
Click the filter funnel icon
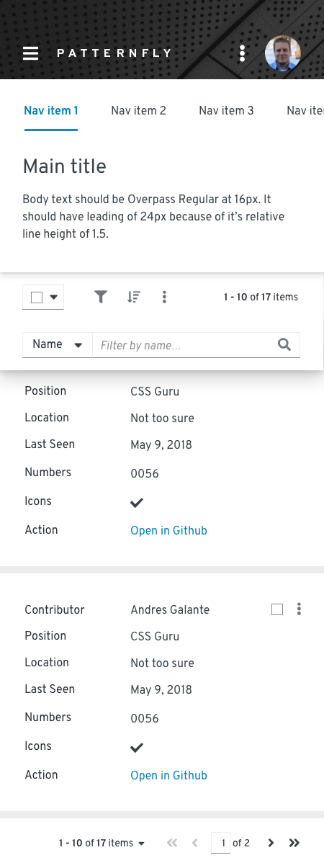pyautogui.click(x=101, y=297)
